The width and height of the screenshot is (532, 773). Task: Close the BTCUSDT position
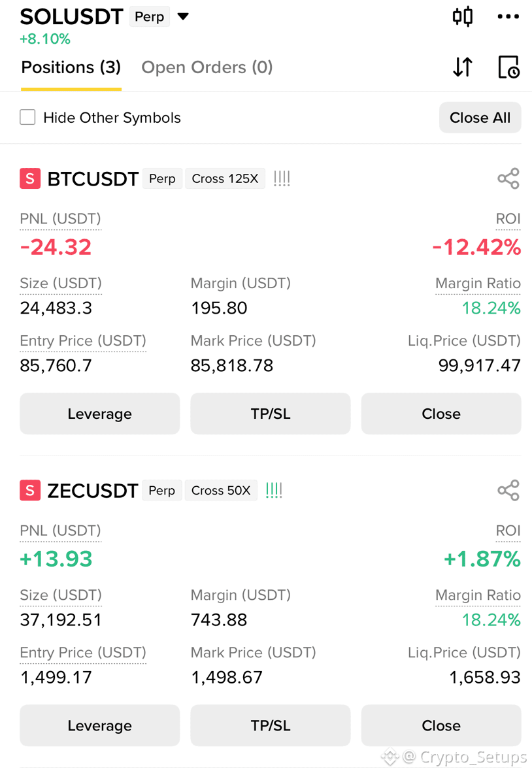pos(441,414)
